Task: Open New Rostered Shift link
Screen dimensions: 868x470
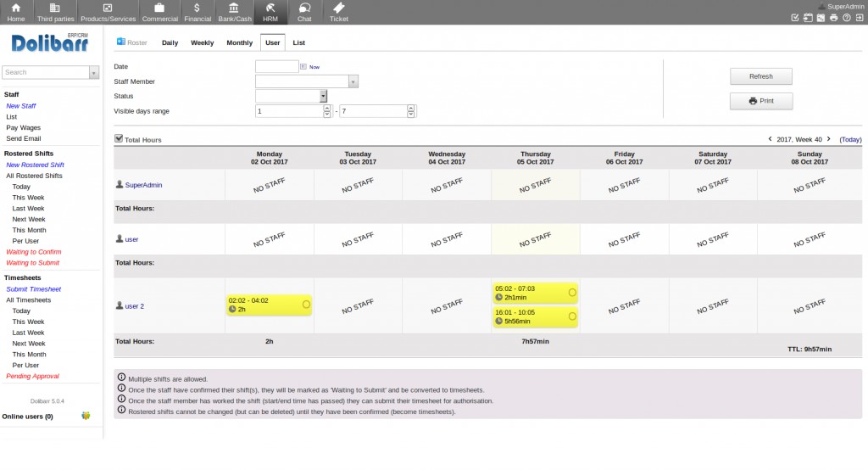Action: [35, 165]
